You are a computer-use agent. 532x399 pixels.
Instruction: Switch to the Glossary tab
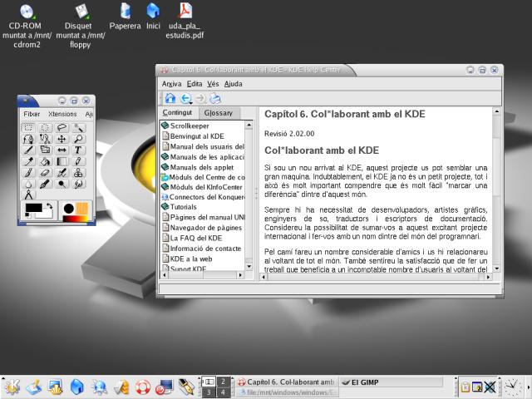[x=219, y=112]
